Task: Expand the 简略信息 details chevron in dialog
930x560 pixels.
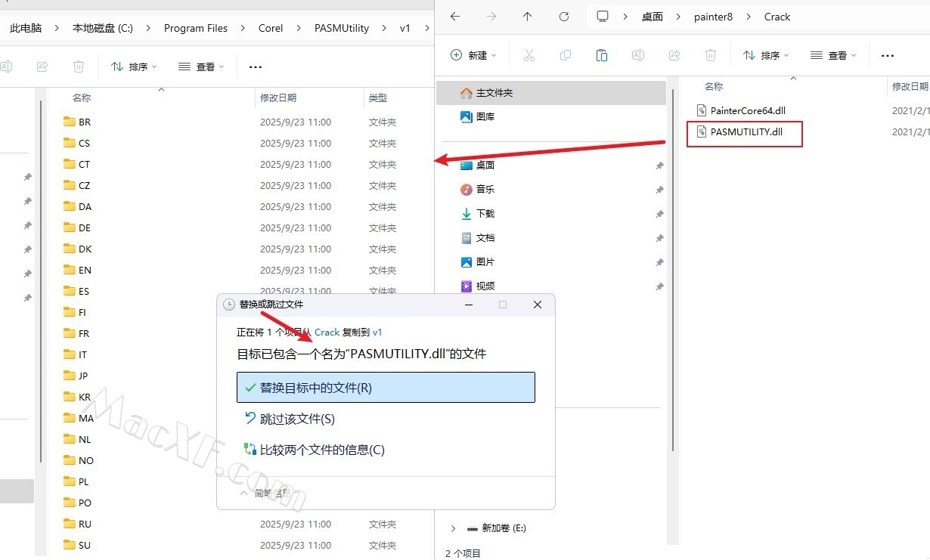Action: [x=243, y=493]
